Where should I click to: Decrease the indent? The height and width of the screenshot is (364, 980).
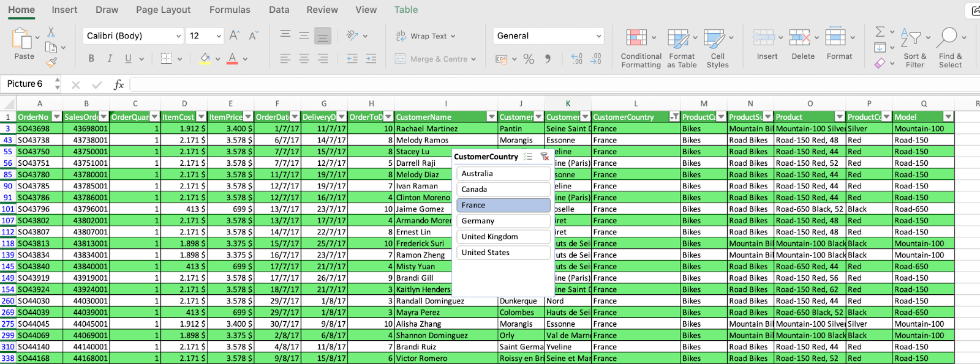tap(352, 59)
